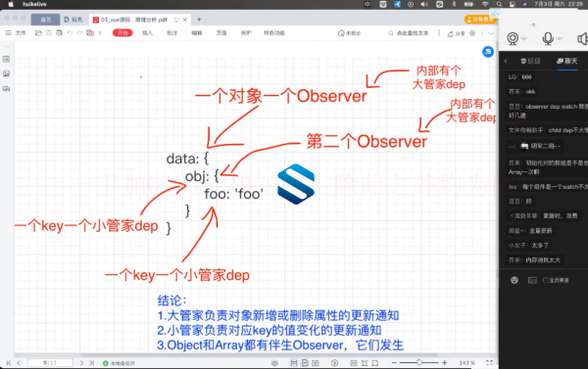Switch to two-page view icon in the status bar
The height and width of the screenshot is (369, 588).
click(x=316, y=362)
